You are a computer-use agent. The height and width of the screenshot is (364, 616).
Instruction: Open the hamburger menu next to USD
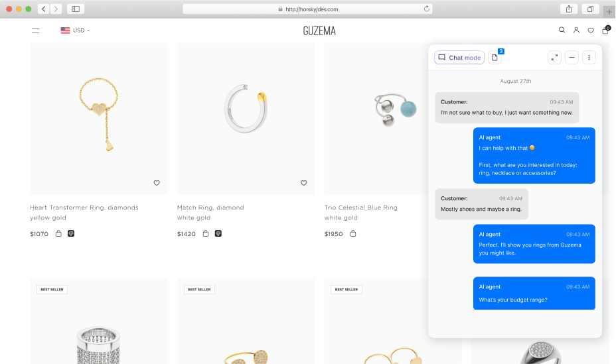[35, 30]
